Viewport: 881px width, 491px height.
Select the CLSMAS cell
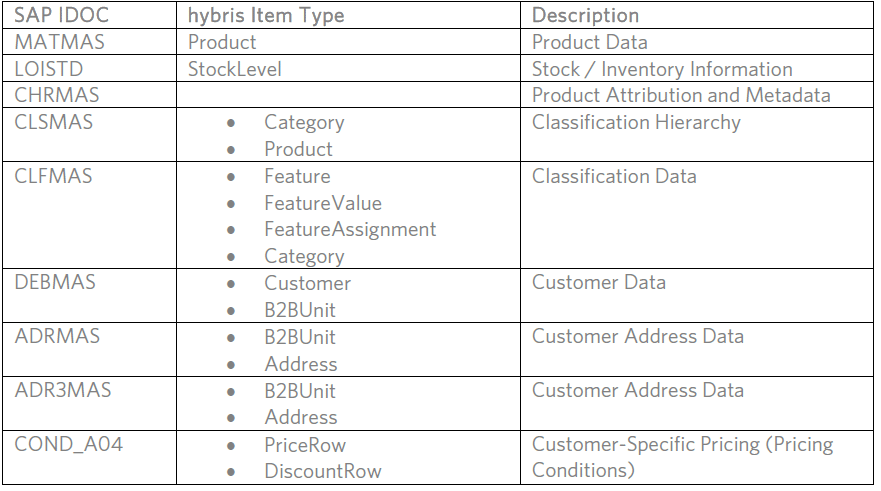[53, 122]
